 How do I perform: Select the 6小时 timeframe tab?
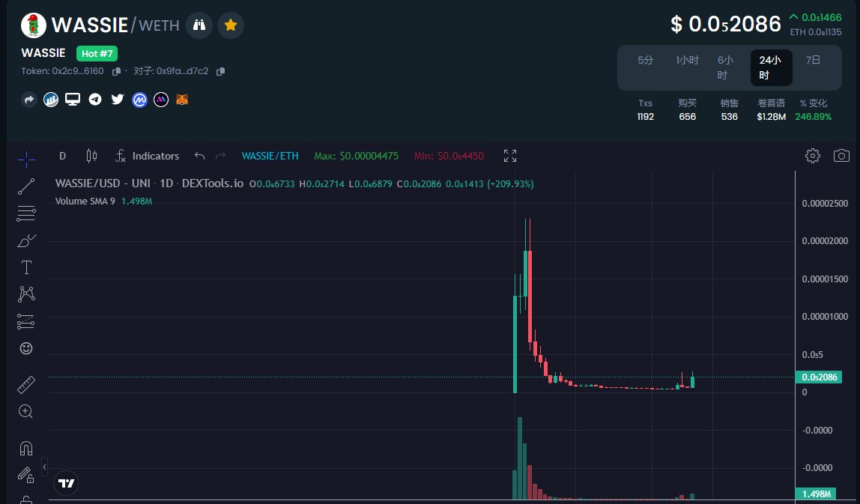(726, 67)
